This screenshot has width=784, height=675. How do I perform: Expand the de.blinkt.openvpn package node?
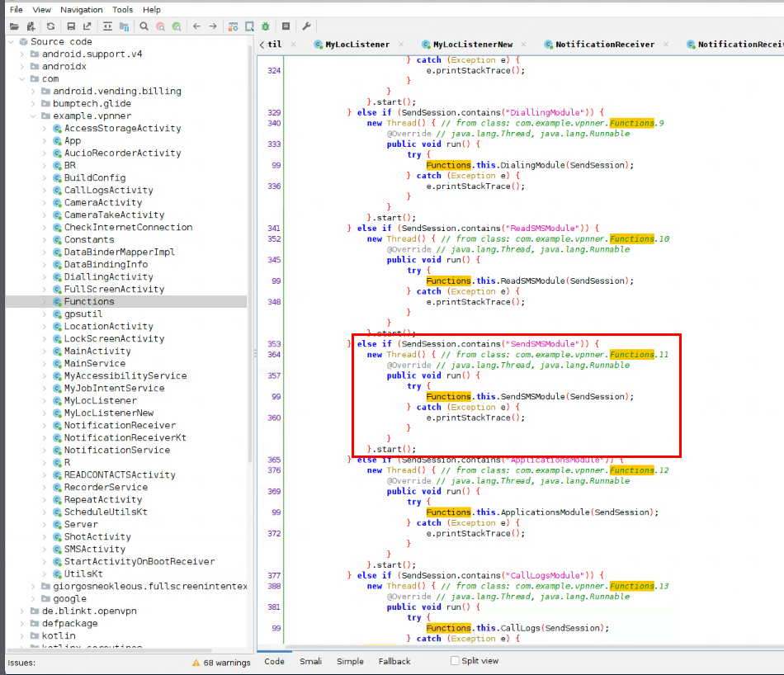22,611
